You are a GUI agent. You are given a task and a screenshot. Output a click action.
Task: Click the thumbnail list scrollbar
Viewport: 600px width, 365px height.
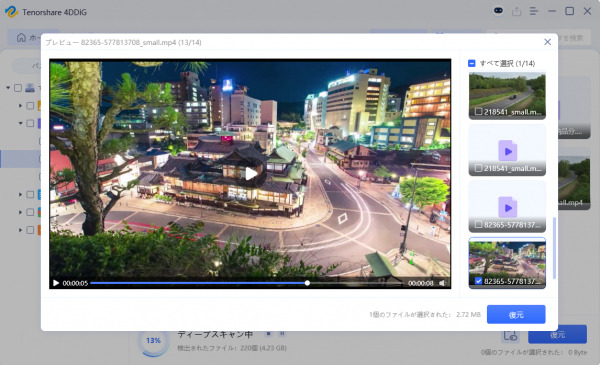554,248
